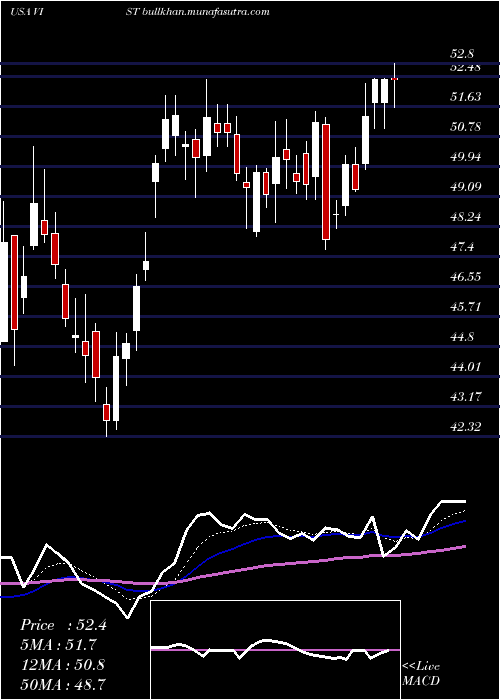Select the Live MACD label

click(x=421, y=674)
